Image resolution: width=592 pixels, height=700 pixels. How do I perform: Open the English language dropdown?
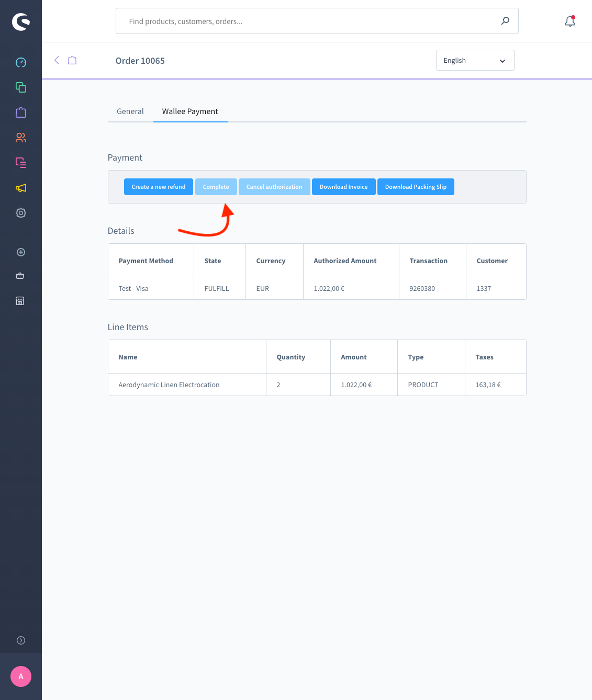[475, 60]
